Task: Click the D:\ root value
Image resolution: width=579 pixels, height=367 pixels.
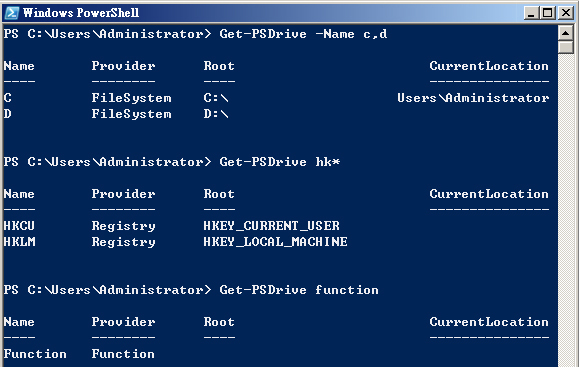Action: 216,114
